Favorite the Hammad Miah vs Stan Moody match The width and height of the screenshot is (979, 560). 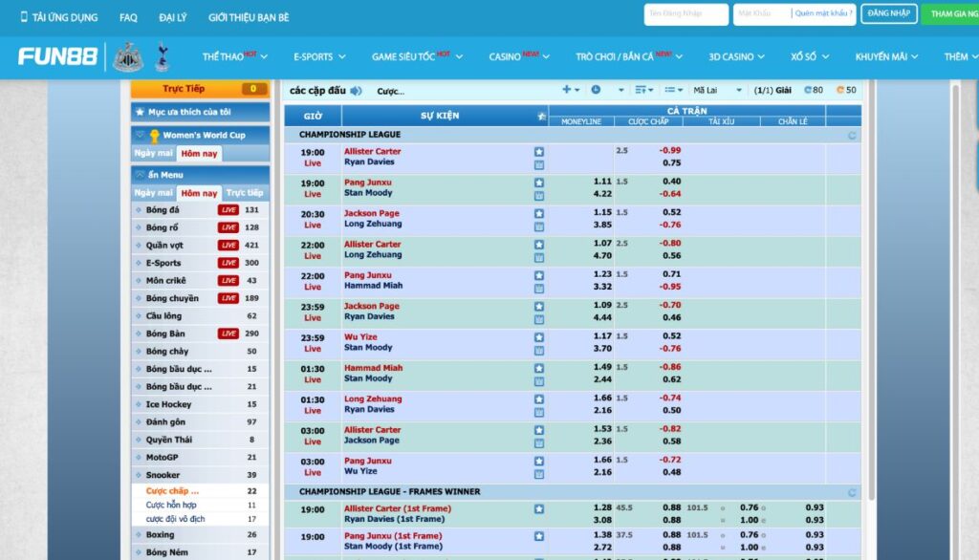point(539,368)
